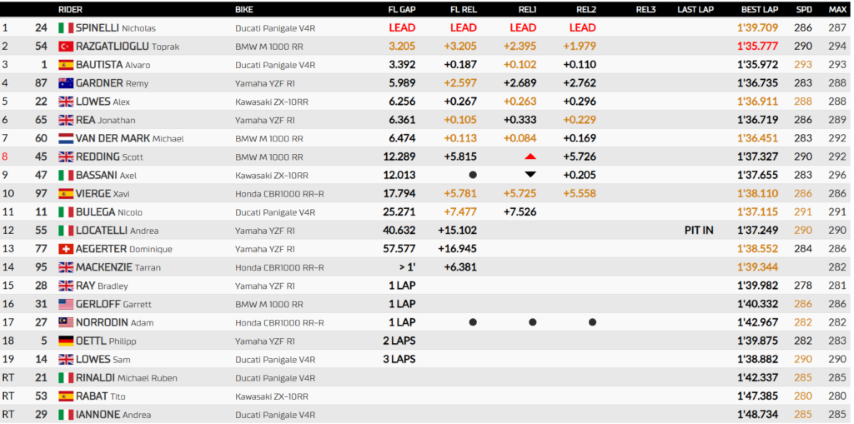
Task: Click the REL2 column header
Action: 586,9
